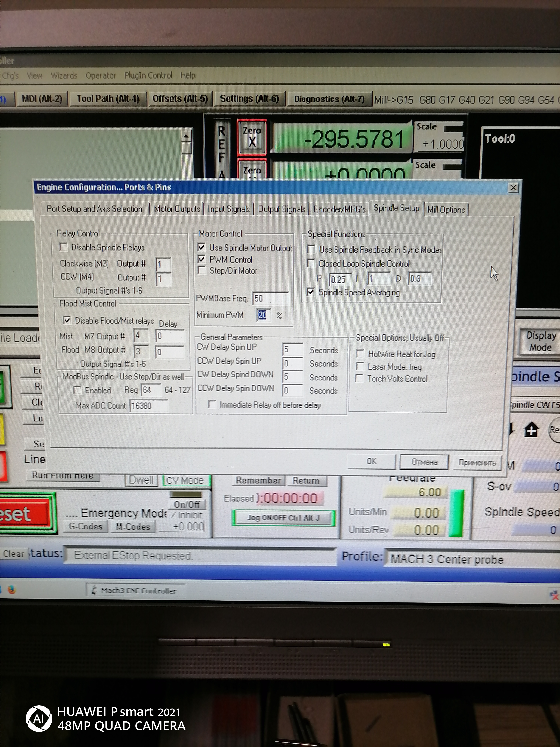
Task: Click the Remember button
Action: tap(258, 480)
